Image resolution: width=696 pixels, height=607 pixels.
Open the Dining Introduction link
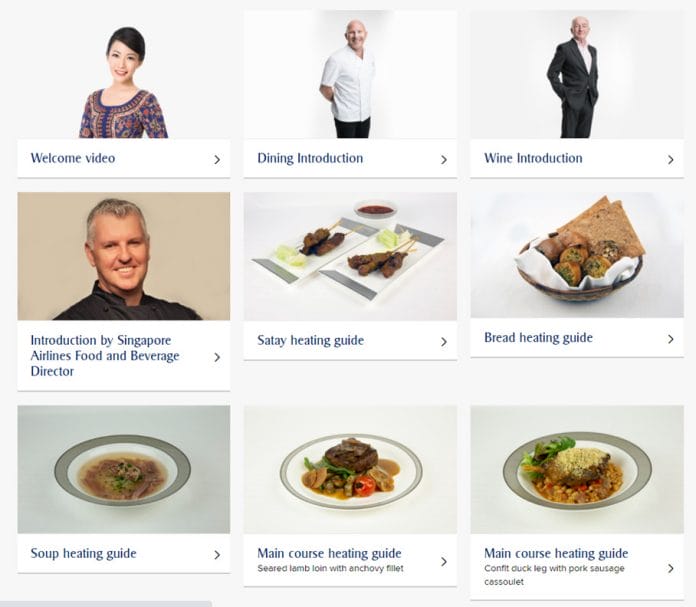[310, 158]
